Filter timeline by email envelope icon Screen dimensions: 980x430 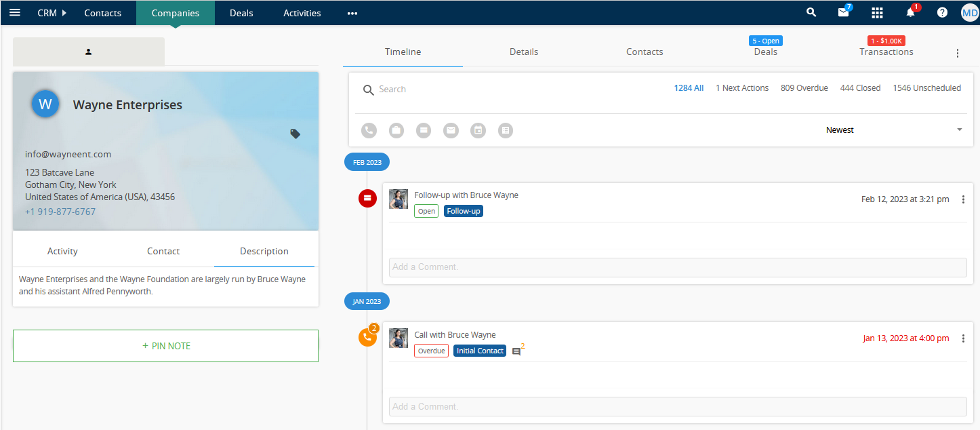tap(451, 130)
